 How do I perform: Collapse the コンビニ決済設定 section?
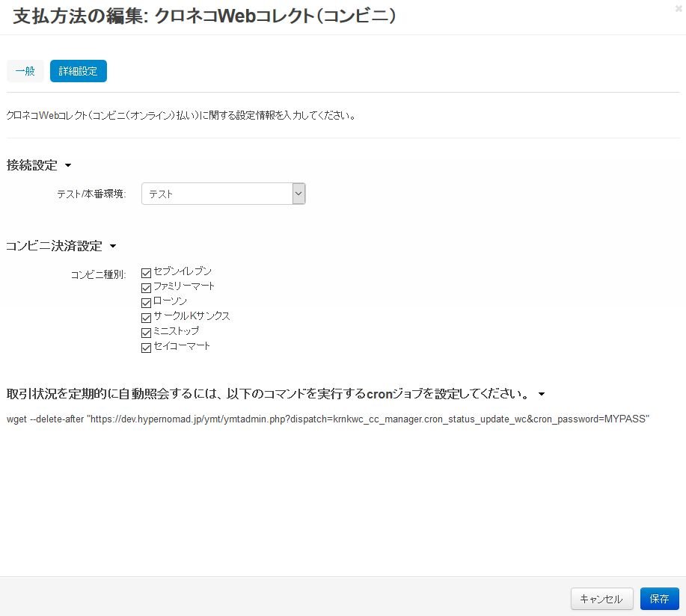click(61, 246)
